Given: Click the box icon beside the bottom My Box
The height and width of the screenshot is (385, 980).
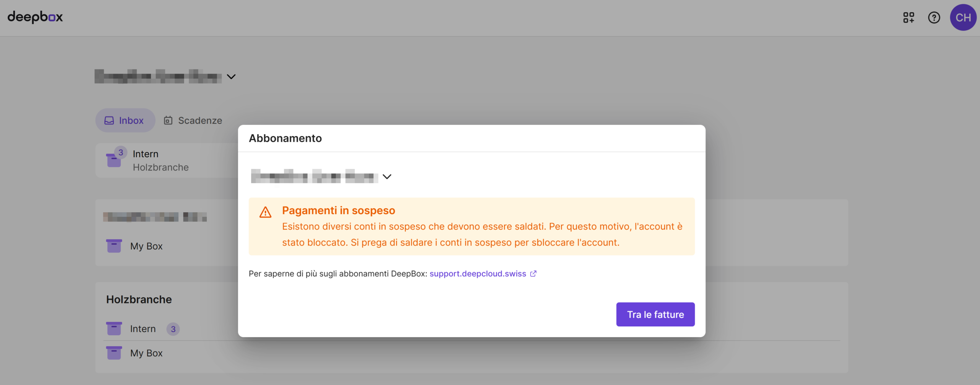Looking at the screenshot, I should tap(114, 353).
